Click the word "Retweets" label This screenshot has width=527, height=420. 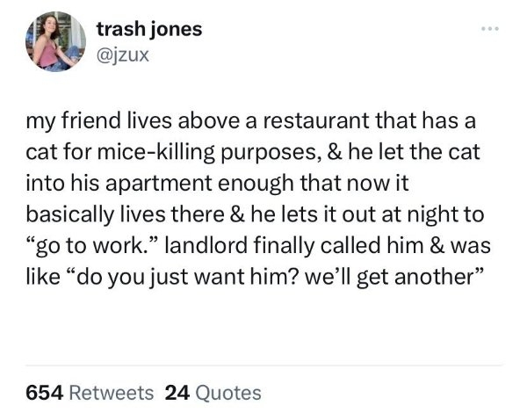click(x=111, y=392)
